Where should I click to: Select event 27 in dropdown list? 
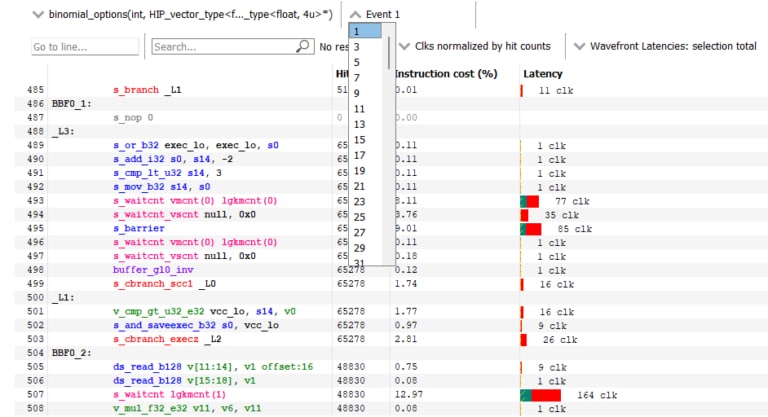tap(365, 232)
